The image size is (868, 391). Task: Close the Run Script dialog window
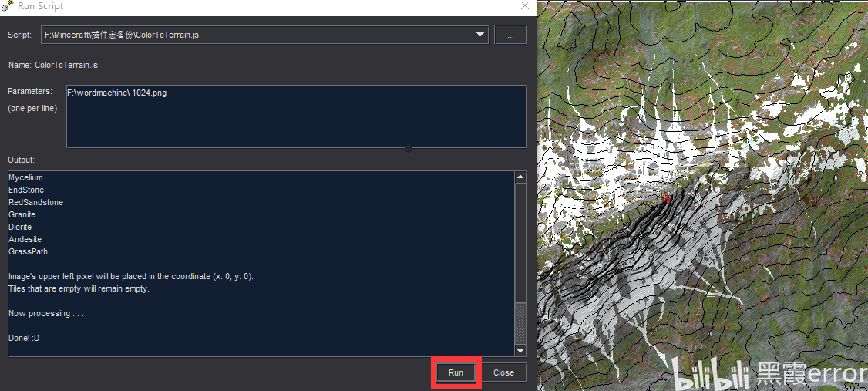(x=525, y=6)
